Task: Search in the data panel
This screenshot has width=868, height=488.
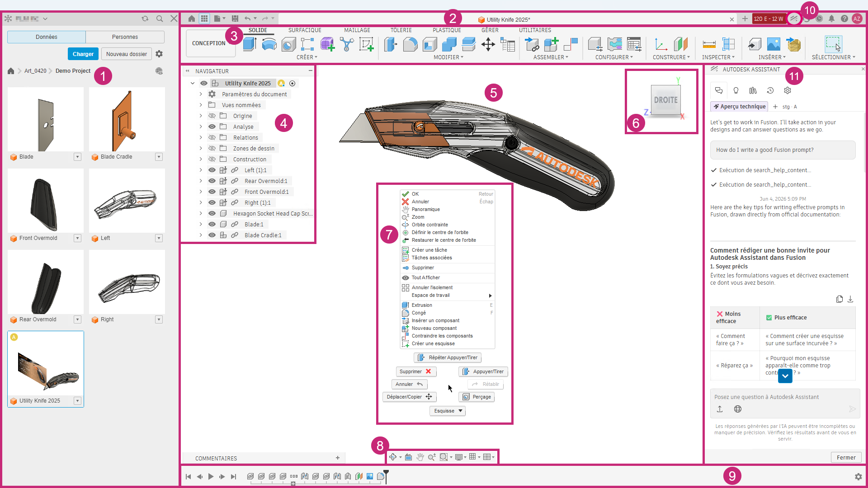Action: (x=160, y=19)
